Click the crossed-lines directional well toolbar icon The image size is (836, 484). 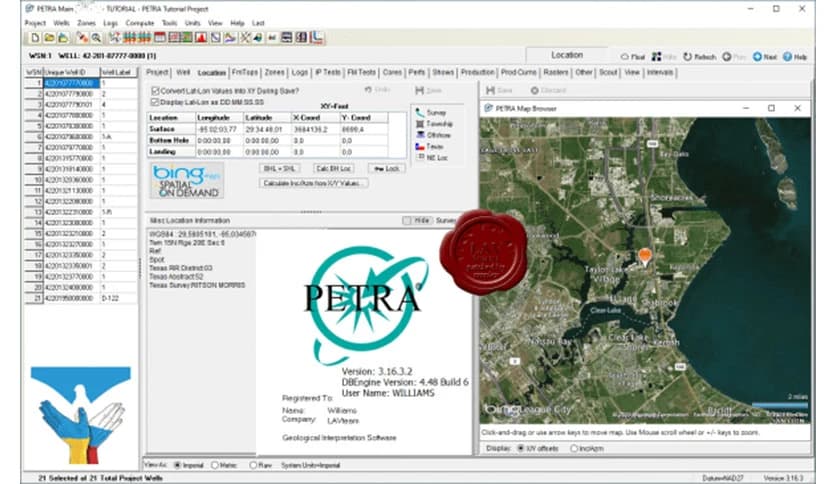point(245,37)
